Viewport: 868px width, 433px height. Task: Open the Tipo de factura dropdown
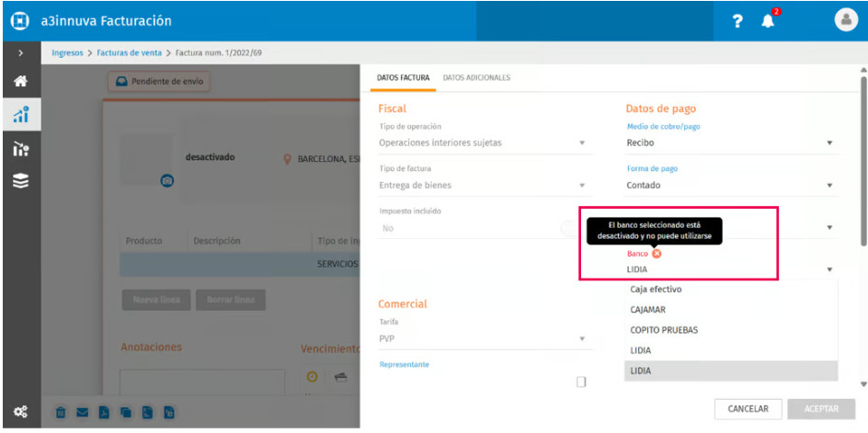485,185
